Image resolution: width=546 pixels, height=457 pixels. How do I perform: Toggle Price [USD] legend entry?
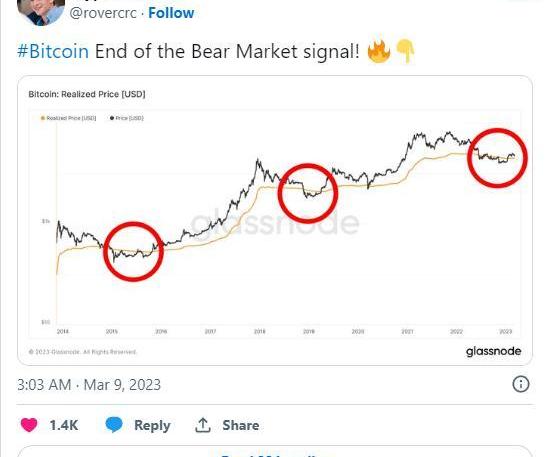pyautogui.click(x=127, y=118)
